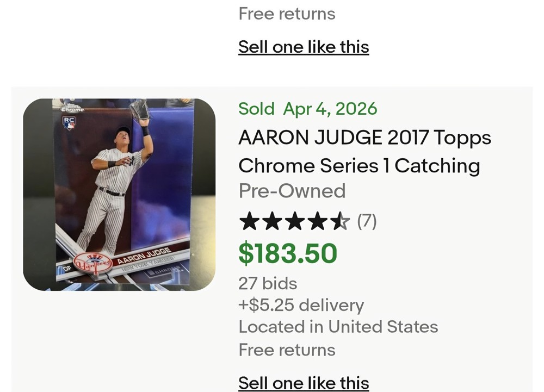Click the 'Pre-Owned' condition label
The image size is (544, 392).
point(292,191)
